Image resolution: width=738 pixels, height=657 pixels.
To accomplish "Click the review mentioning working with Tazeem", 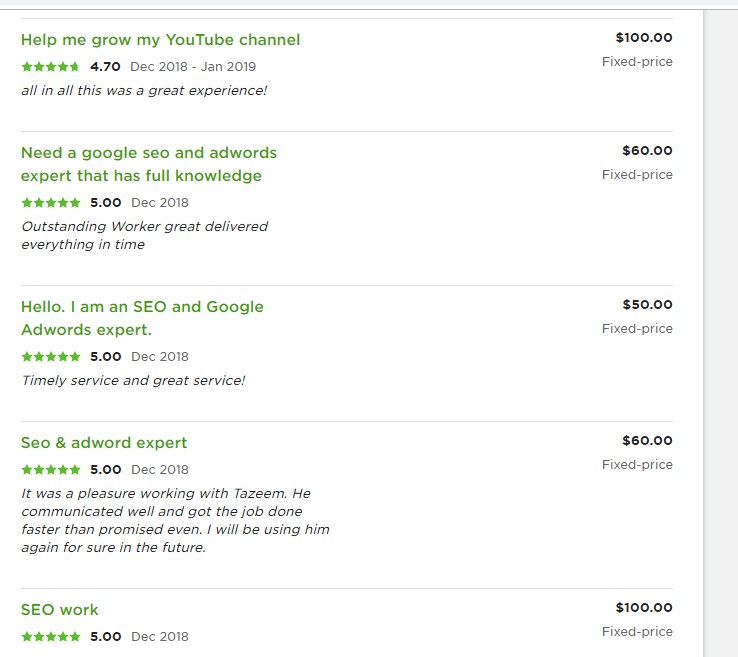I will [175, 520].
